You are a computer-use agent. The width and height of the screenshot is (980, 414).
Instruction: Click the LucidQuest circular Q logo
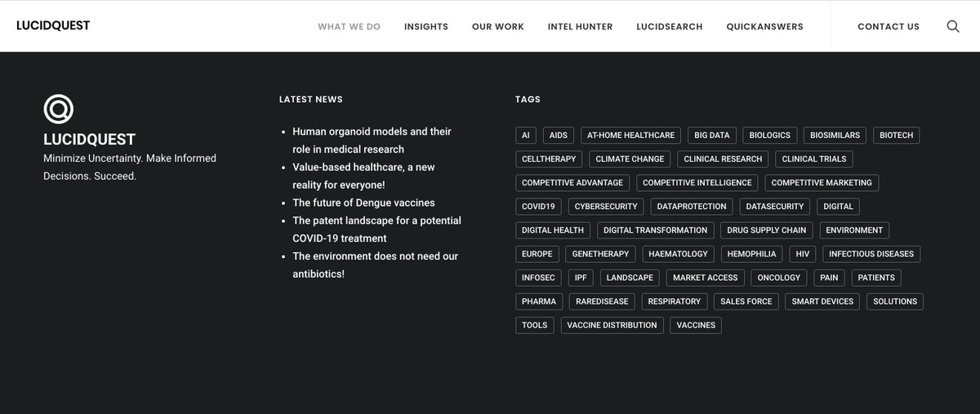point(59,109)
